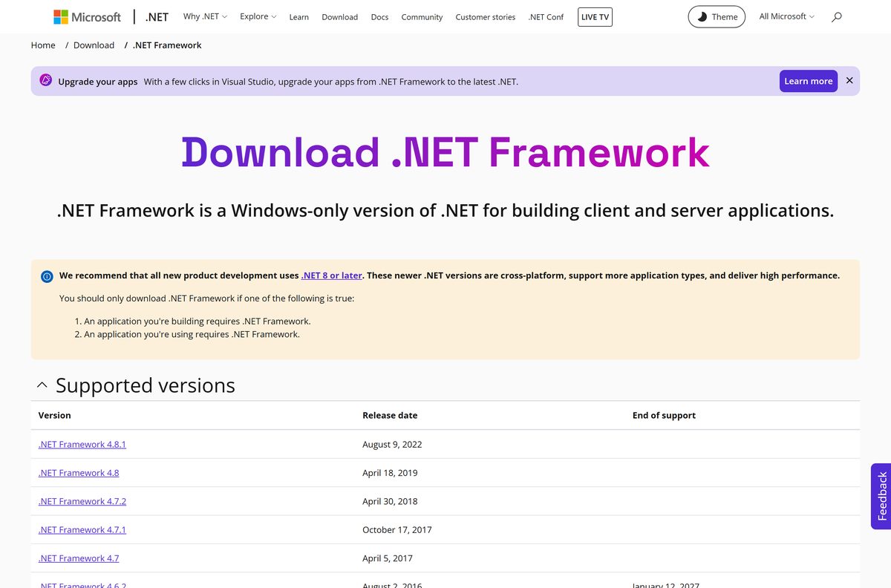Open the Feedback side tab

881,496
